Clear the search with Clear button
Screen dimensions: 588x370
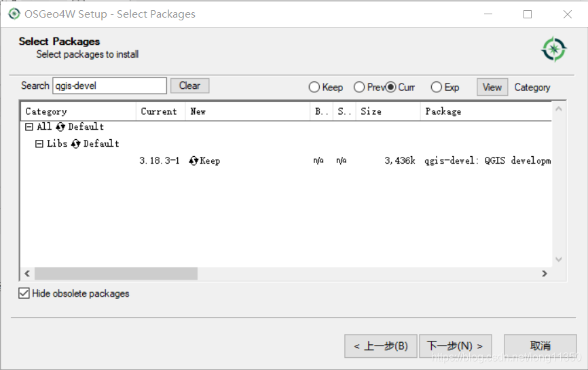[x=189, y=86]
